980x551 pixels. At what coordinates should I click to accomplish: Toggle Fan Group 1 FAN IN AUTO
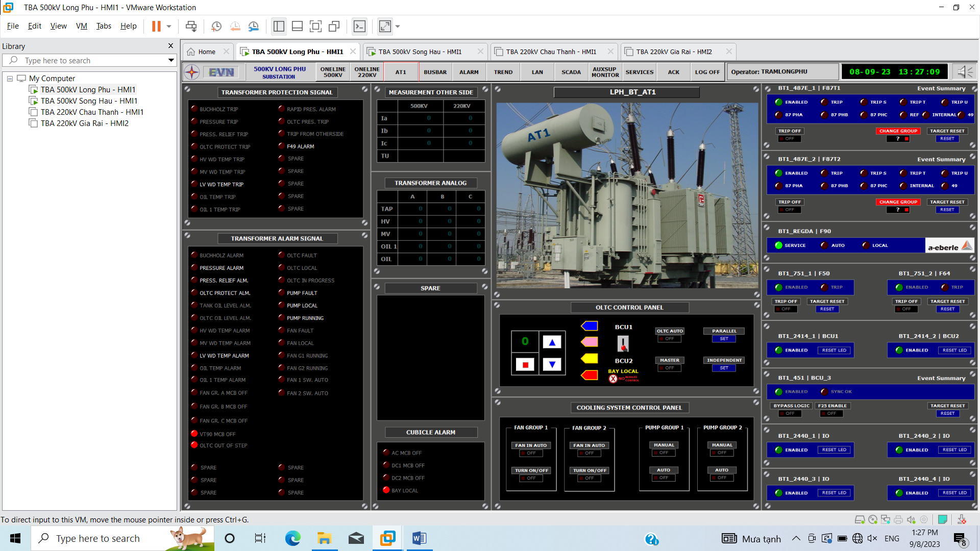point(531,453)
